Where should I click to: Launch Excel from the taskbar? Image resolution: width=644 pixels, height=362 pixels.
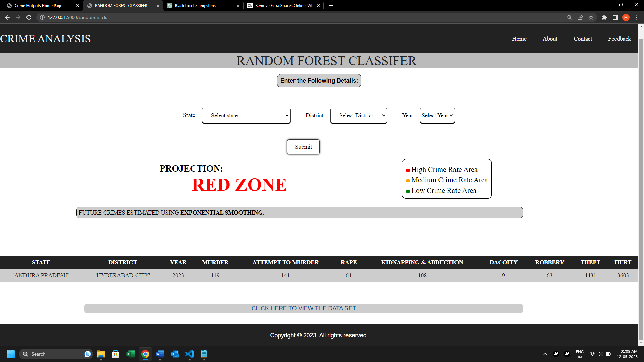coord(130,354)
